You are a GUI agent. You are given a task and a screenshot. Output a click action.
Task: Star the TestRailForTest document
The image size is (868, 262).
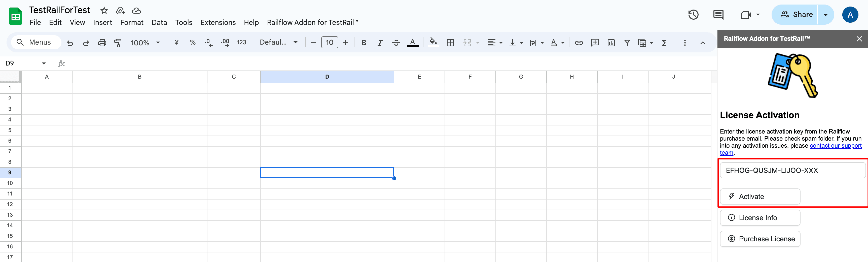tap(104, 10)
